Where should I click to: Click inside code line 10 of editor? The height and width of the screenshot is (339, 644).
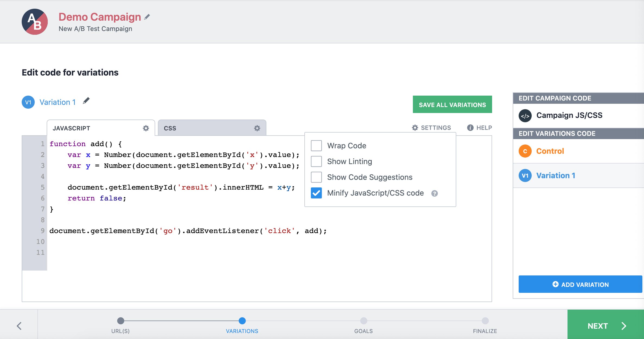pos(269,241)
